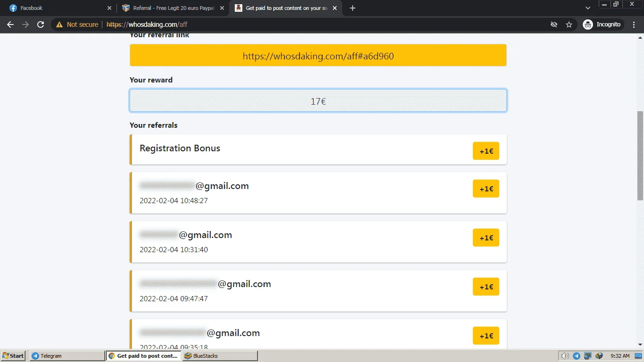Image resolution: width=644 pixels, height=362 pixels.
Task: Open the Windows Start menu
Action: point(13,356)
